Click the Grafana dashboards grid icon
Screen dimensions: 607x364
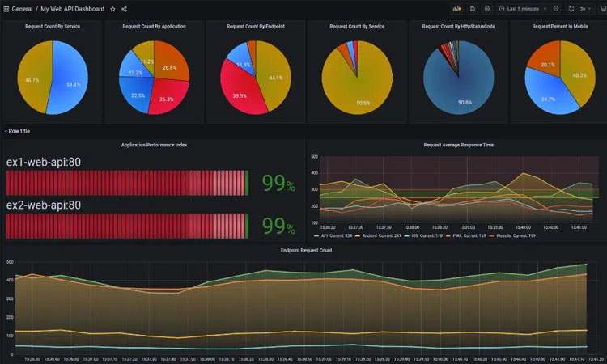click(x=6, y=9)
